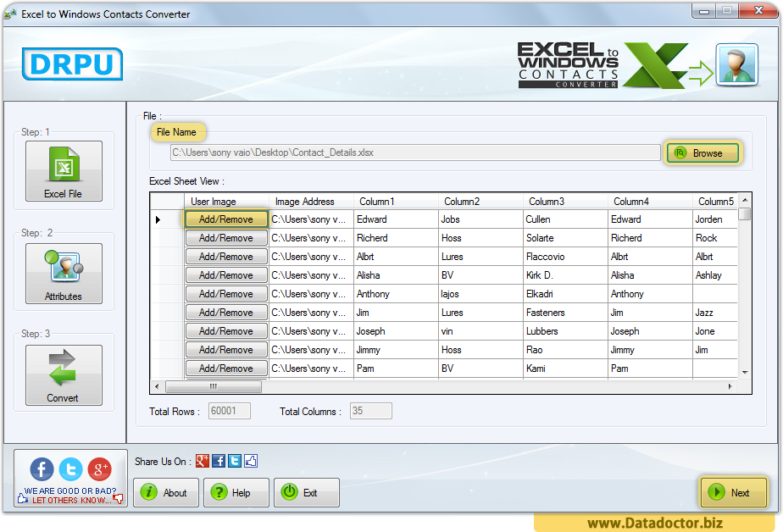The height and width of the screenshot is (532, 783).
Task: Click Add/Remove for Jim row
Action: pyautogui.click(x=226, y=313)
